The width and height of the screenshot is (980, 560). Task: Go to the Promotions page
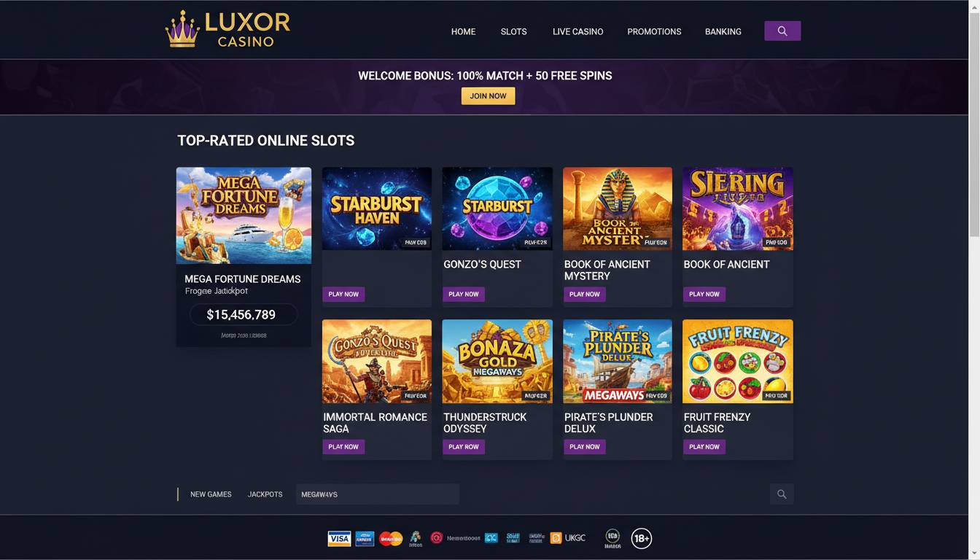click(x=654, y=31)
